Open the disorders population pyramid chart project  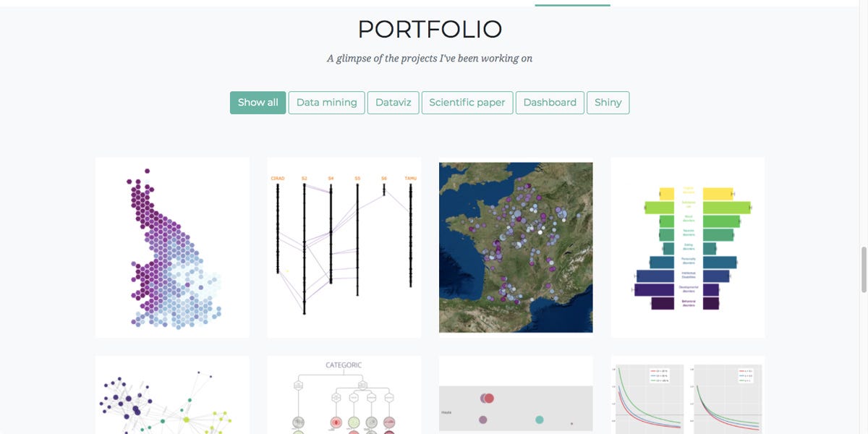[687, 247]
